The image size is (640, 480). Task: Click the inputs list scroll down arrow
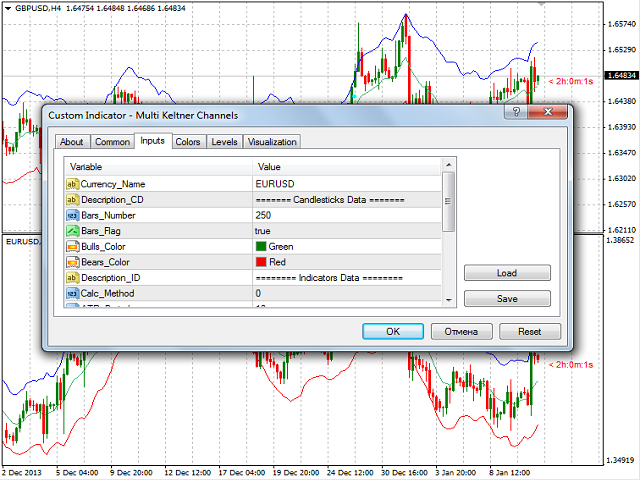(x=449, y=300)
